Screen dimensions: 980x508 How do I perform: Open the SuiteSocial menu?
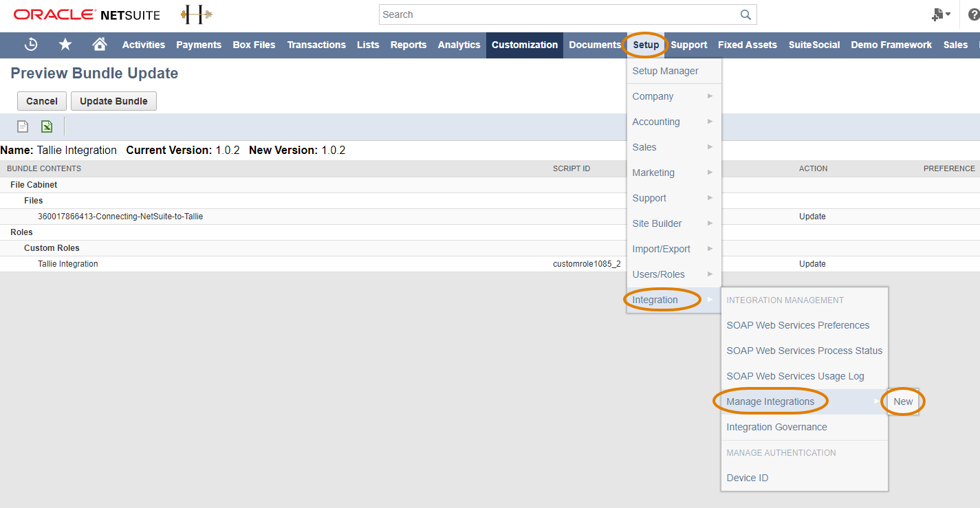coord(814,45)
